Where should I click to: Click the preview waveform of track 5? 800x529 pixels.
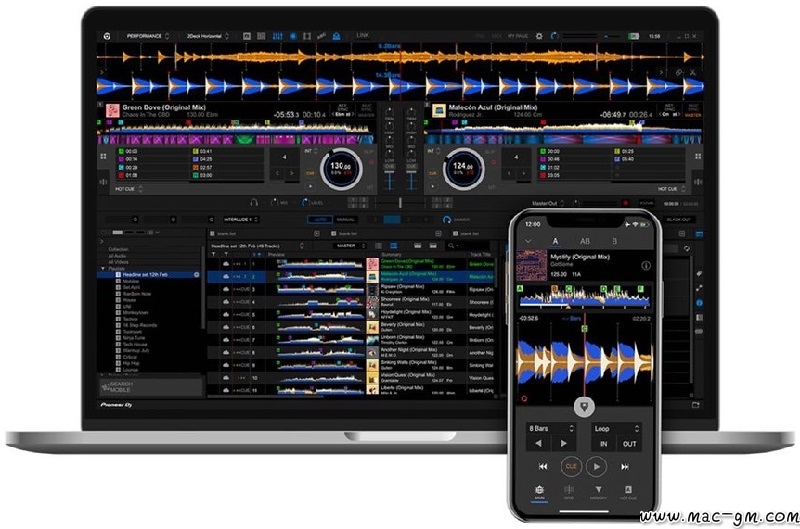tap(320, 314)
